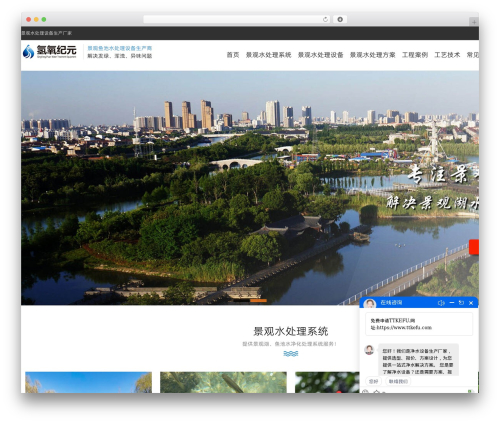Screen dimensions: 500x423
Task: Close the 在线咨询 chat widget
Action: click(471, 303)
